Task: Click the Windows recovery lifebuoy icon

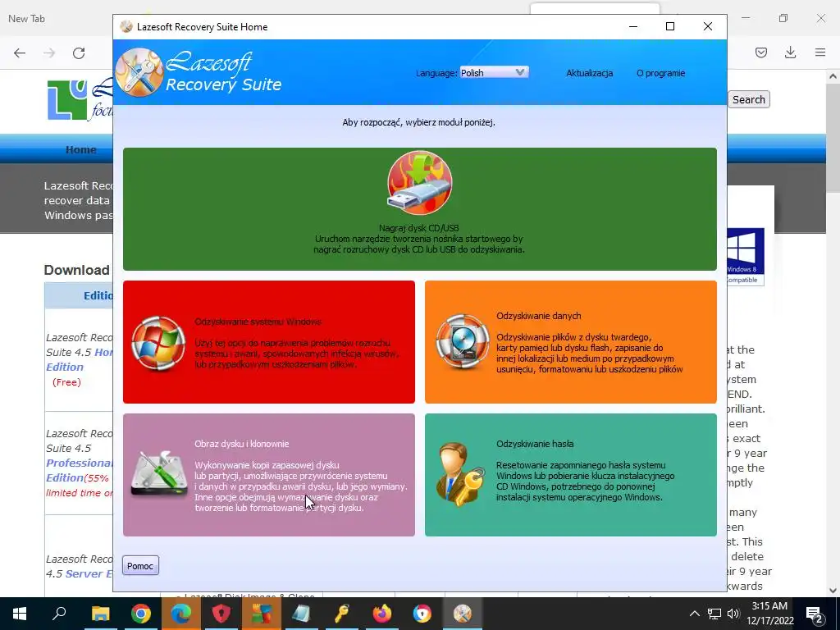Action: (x=158, y=343)
